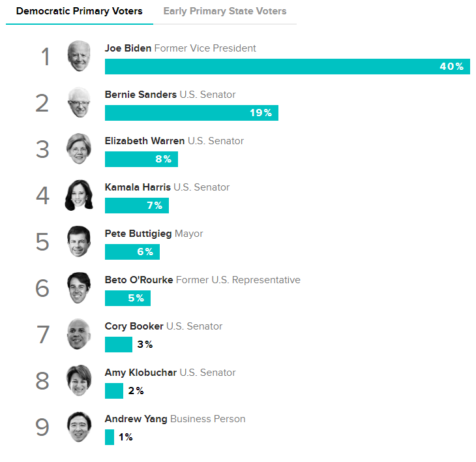Click Amy Klobuchar's headshot photo
The image size is (476, 462).
coord(79,380)
